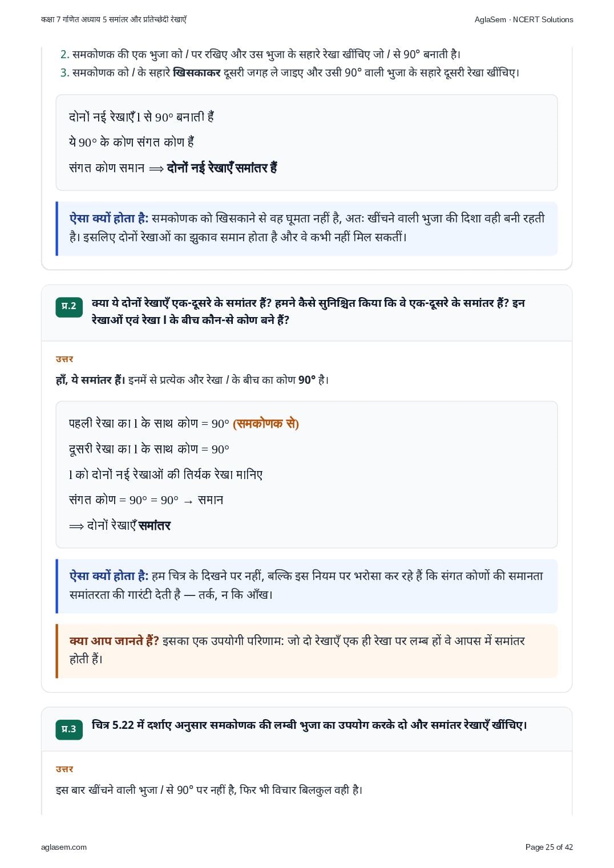This screenshot has height=868, width=614.
Task: Click the उत्तर label under प्र.3
Action: tap(64, 769)
